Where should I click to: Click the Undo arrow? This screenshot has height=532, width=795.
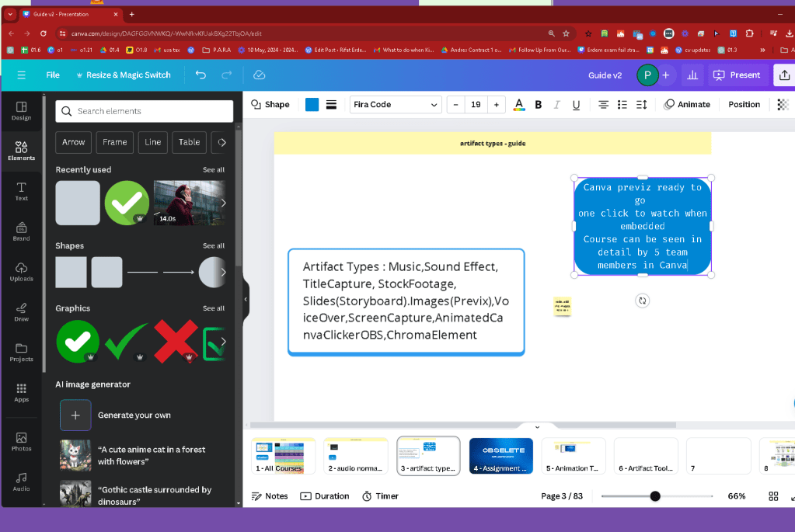click(x=200, y=75)
